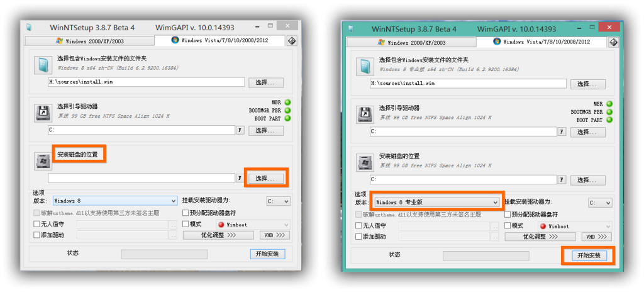Click 选择... for install disk location in teal-bordered window
644x292 pixels.
coord(588,180)
